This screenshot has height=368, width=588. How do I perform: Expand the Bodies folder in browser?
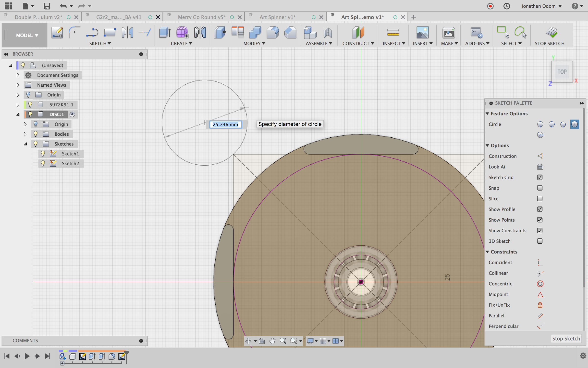click(x=25, y=134)
